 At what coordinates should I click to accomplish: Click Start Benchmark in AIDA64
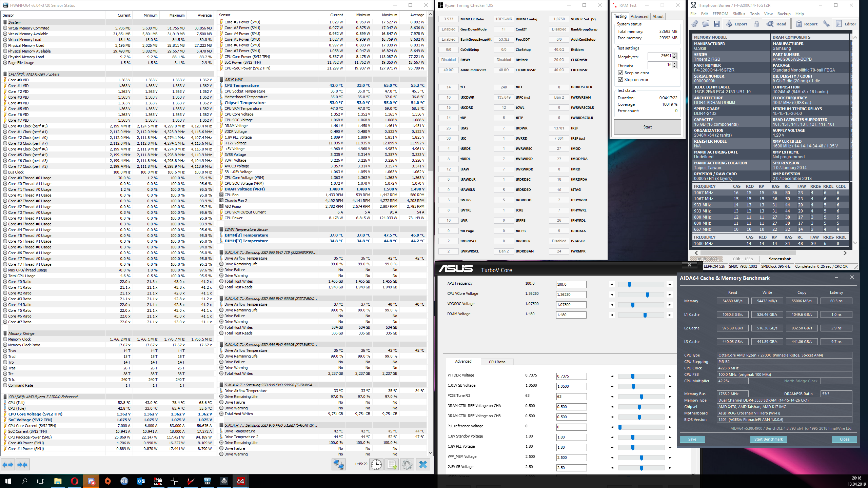click(768, 439)
